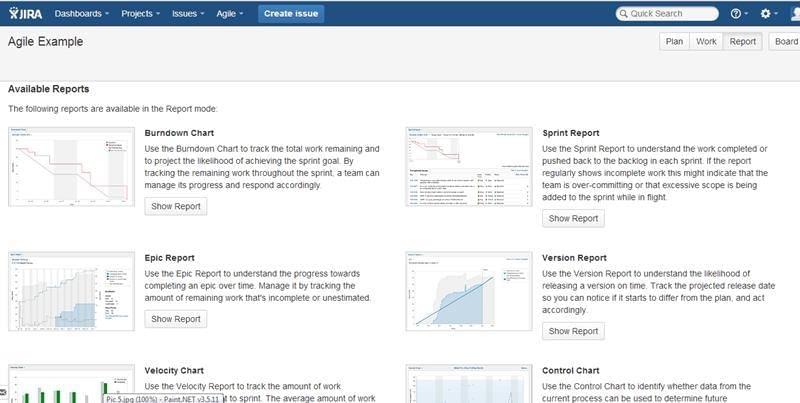
Task: Open the help question mark icon
Action: (x=735, y=14)
